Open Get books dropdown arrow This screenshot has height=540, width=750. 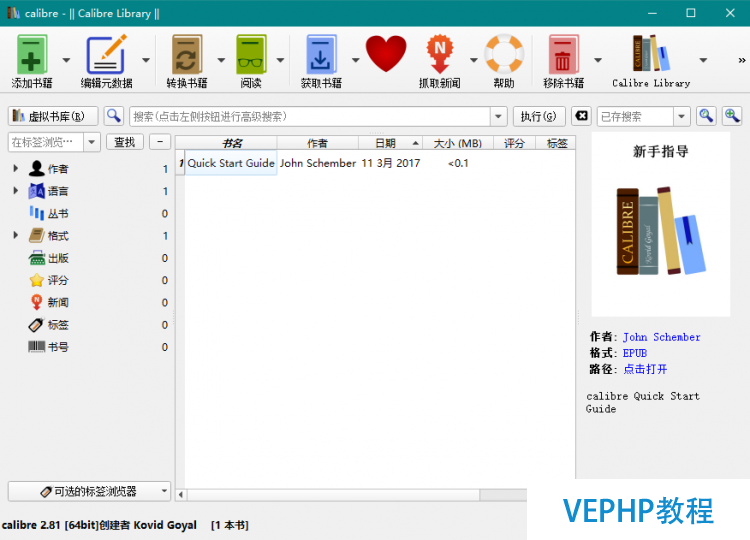(355, 60)
